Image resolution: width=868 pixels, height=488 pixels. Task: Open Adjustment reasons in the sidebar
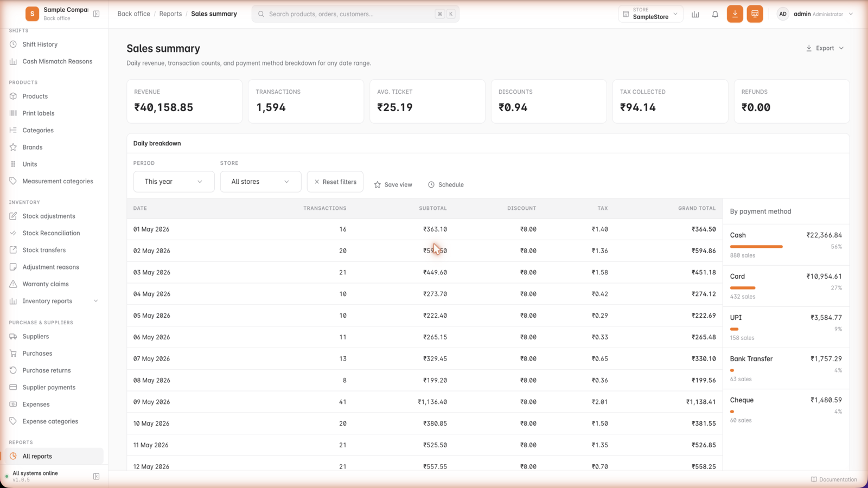[x=50, y=267]
